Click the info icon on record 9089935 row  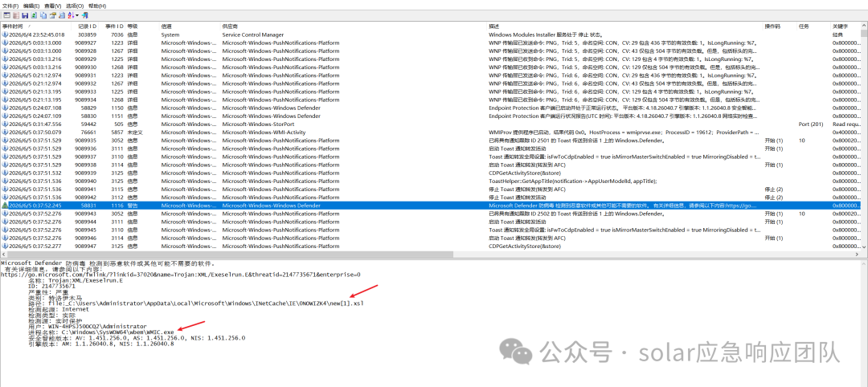coord(5,141)
